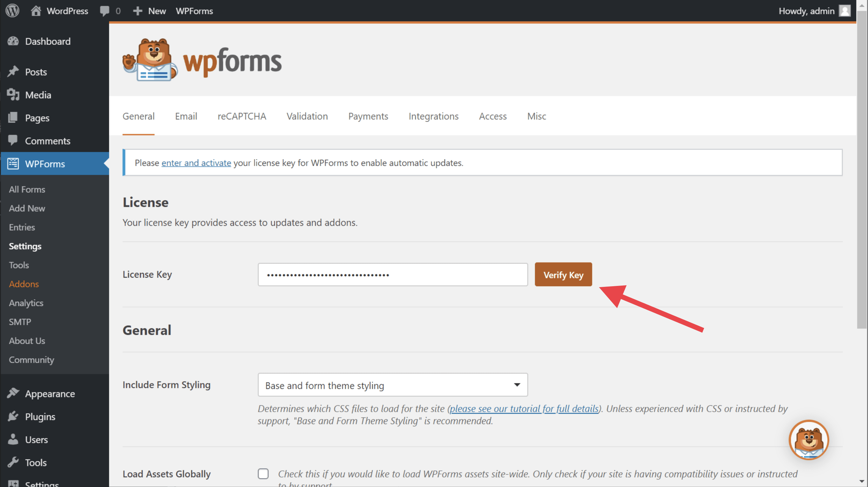Switch to the Payments tab
This screenshot has width=868, height=487.
368,116
